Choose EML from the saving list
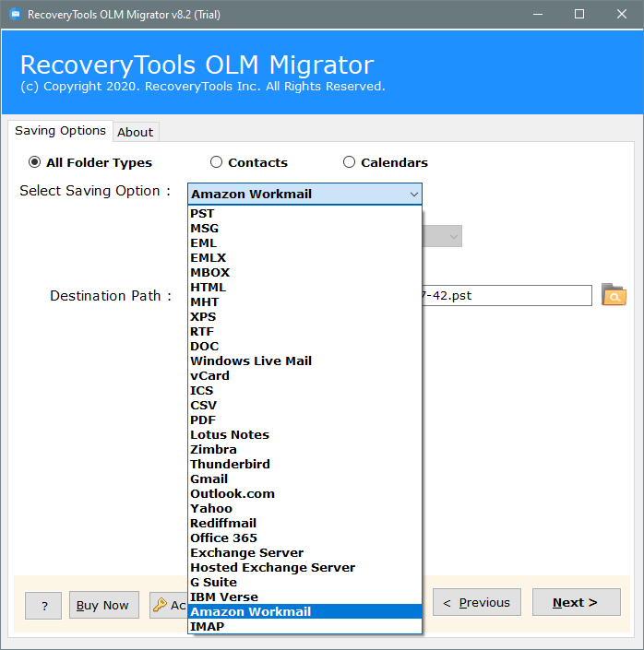644x650 pixels. pos(305,242)
